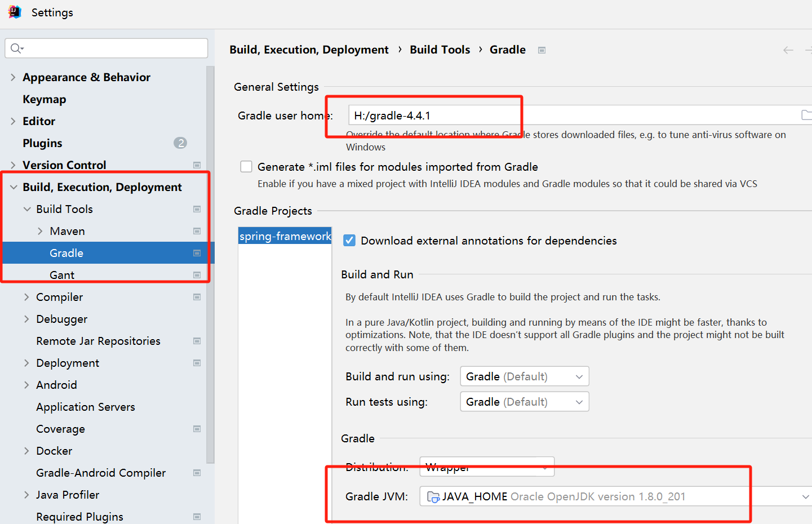The height and width of the screenshot is (524, 812).
Task: Click the settings tree vertical scrollbar
Action: tap(210, 265)
